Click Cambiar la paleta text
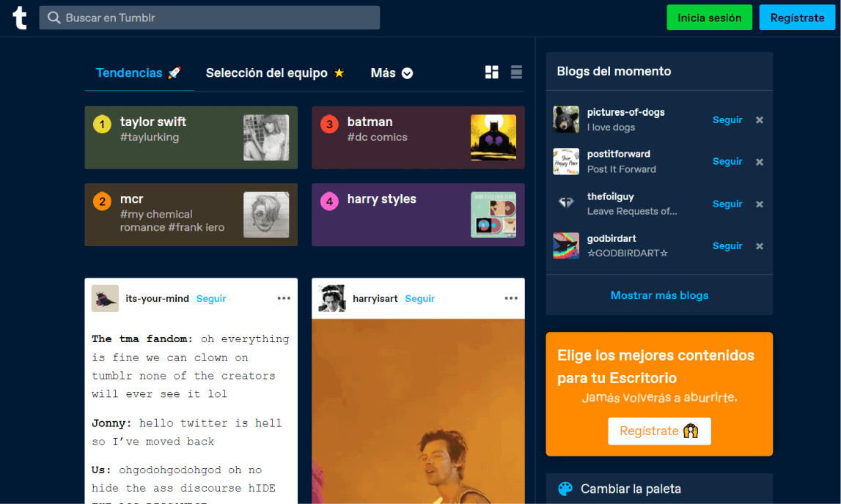Viewport: 841px width, 504px height. [631, 489]
